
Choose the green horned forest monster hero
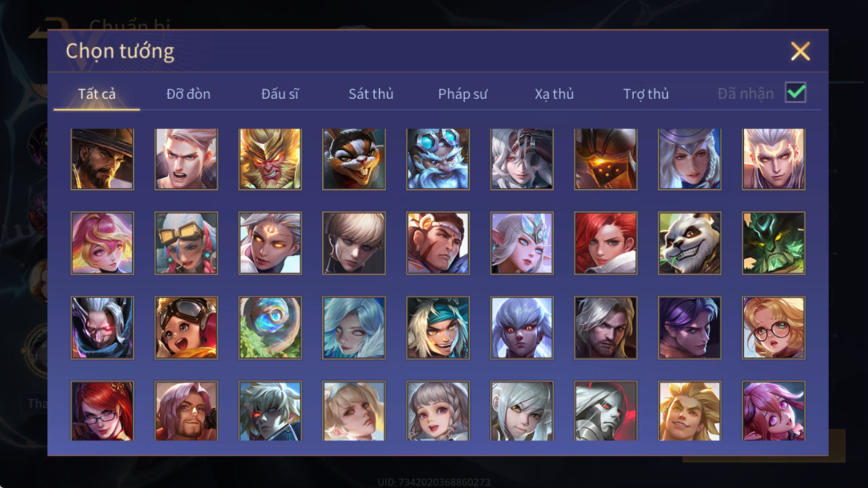pos(773,243)
